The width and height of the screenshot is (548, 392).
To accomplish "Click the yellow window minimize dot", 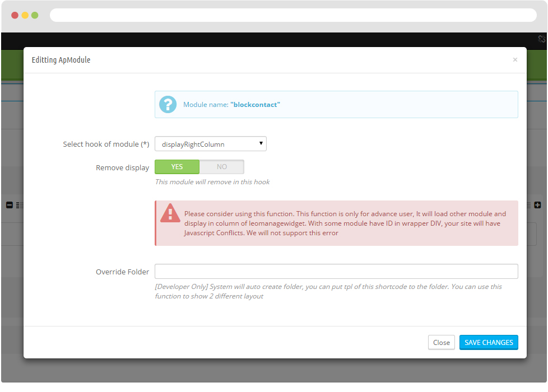I will click(x=25, y=15).
